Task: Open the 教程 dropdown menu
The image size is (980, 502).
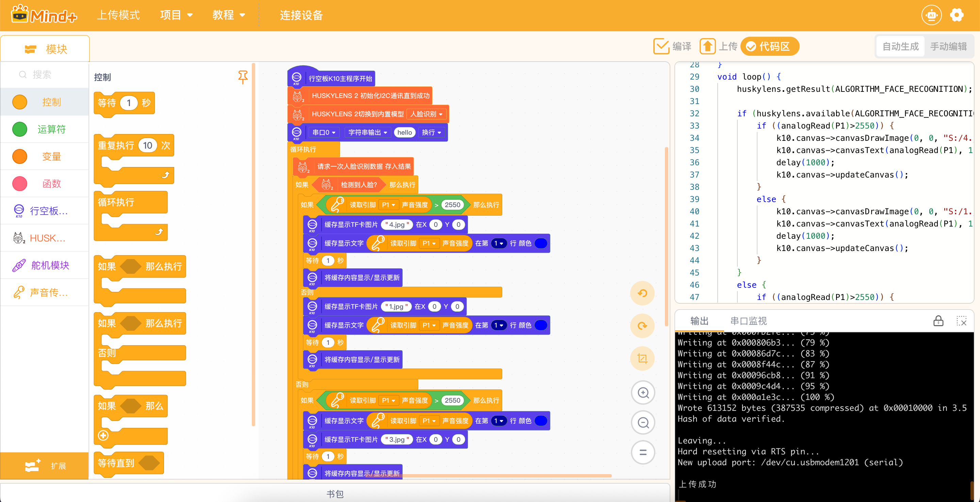Action: point(229,15)
